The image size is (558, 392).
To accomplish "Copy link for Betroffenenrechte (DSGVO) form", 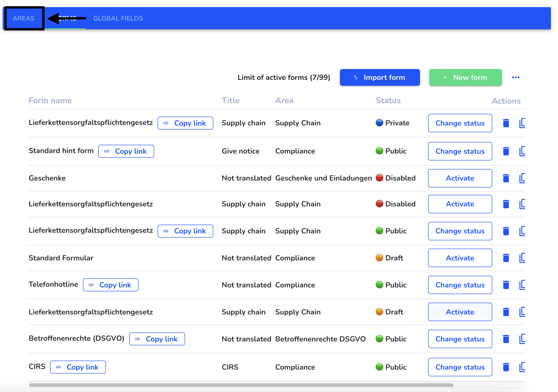I will pyautogui.click(x=157, y=339).
